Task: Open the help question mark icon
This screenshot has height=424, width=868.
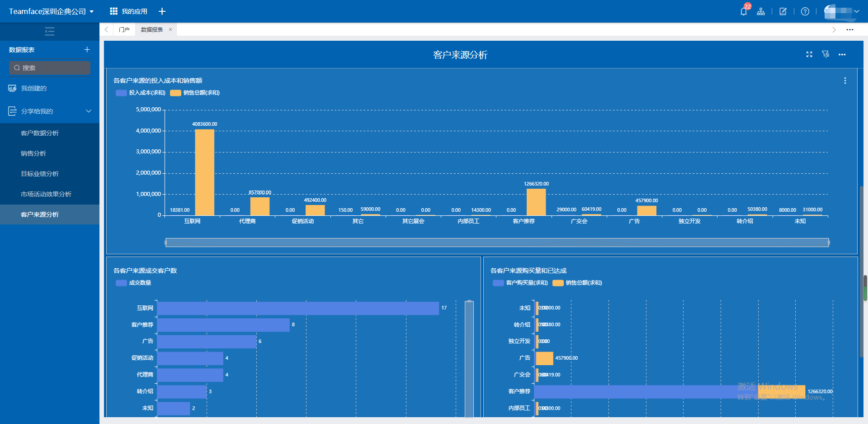Action: click(x=805, y=11)
